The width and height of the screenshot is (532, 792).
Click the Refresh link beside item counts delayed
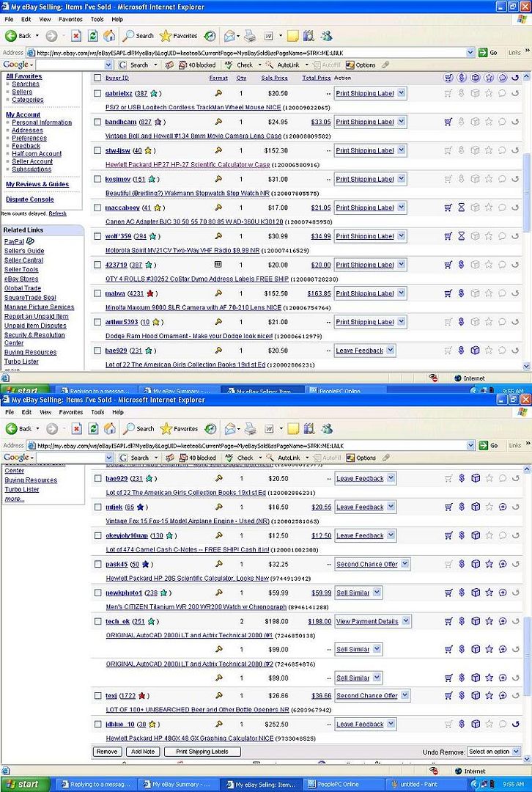[58, 213]
